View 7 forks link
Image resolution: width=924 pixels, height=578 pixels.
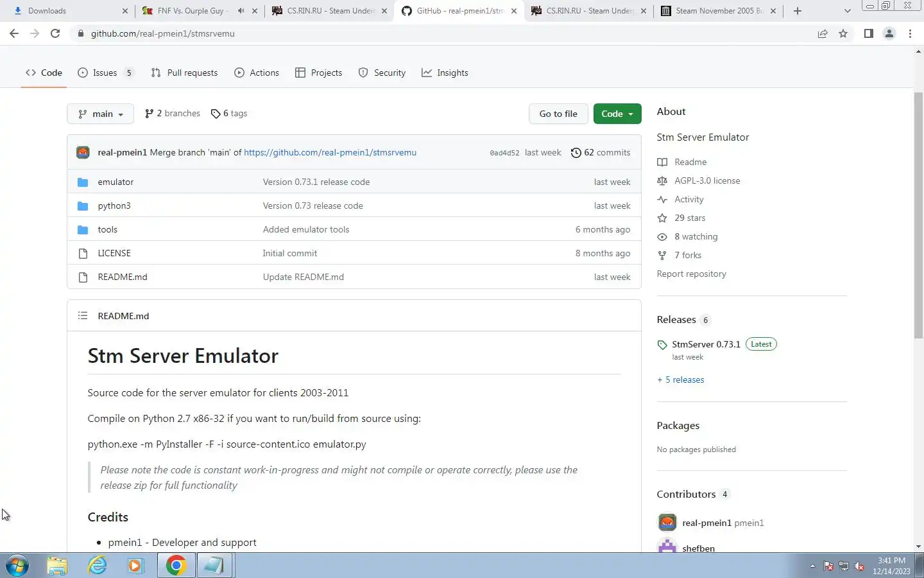tap(688, 255)
